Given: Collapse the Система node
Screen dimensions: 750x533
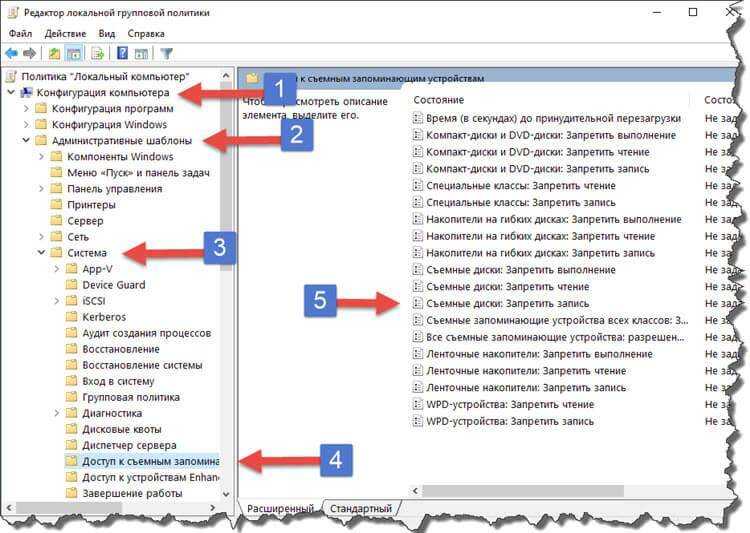Looking at the screenshot, I should [x=42, y=252].
